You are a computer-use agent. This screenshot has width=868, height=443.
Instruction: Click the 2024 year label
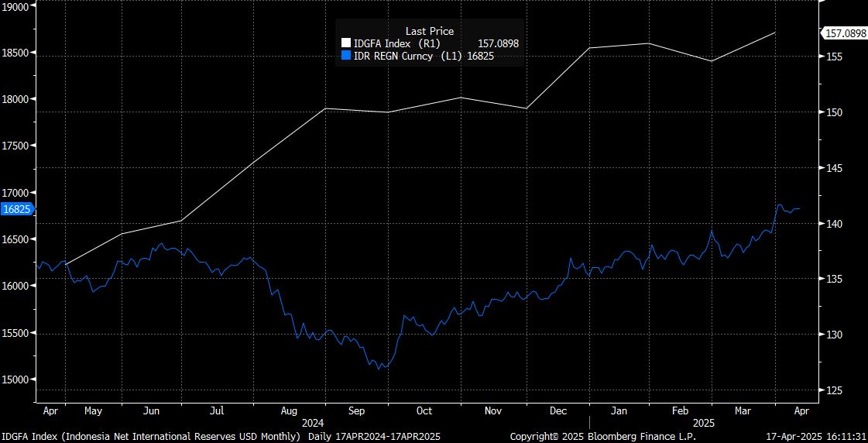[313, 424]
